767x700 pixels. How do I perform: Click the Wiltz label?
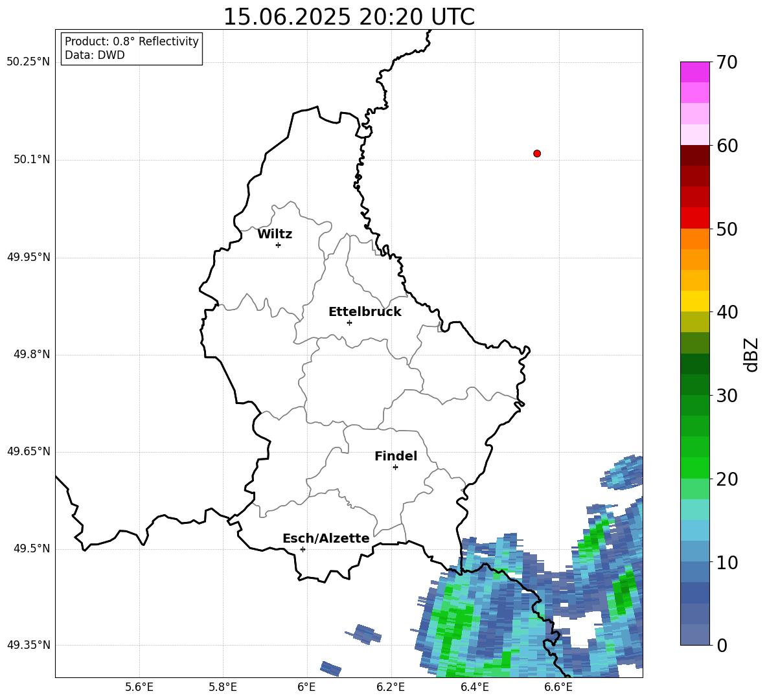tap(275, 234)
